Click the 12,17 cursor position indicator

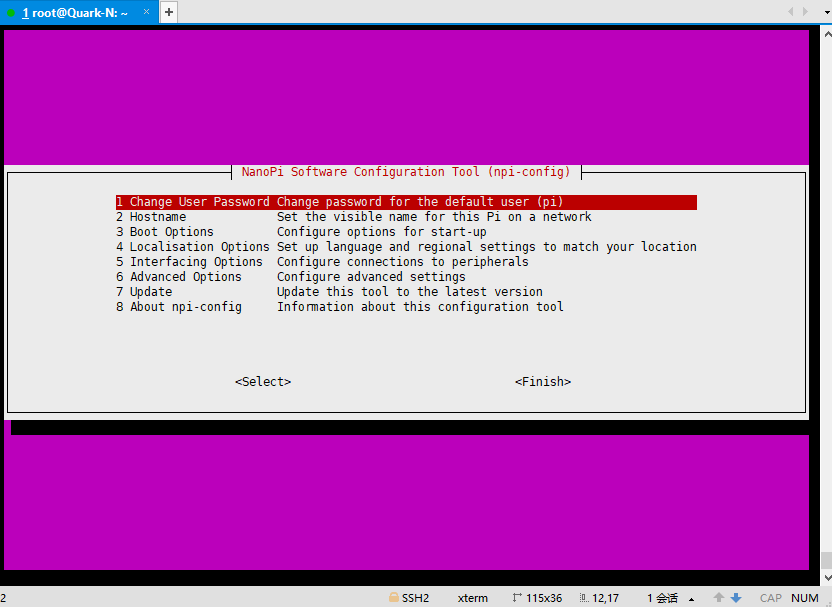[599, 598]
